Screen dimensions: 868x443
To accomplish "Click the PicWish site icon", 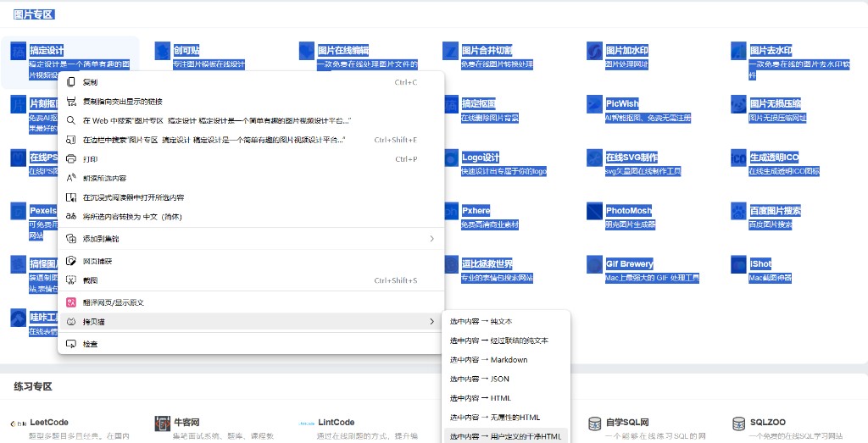I will coord(594,104).
